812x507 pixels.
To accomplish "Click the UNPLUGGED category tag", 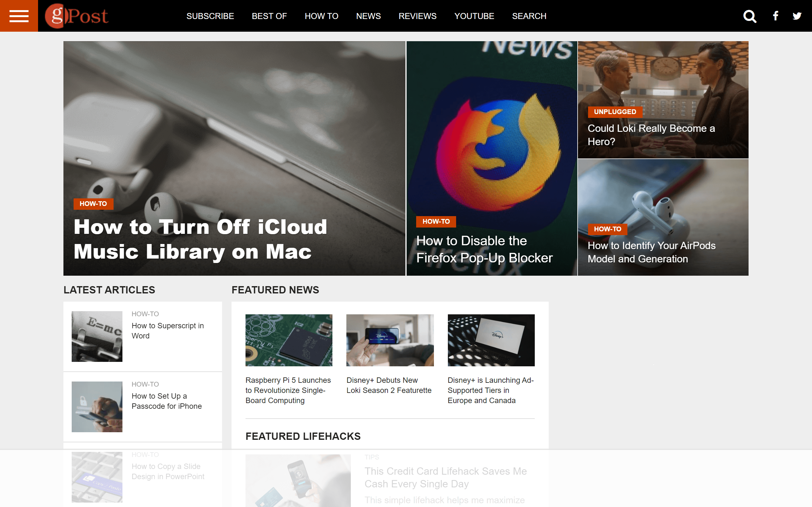I will (x=615, y=112).
